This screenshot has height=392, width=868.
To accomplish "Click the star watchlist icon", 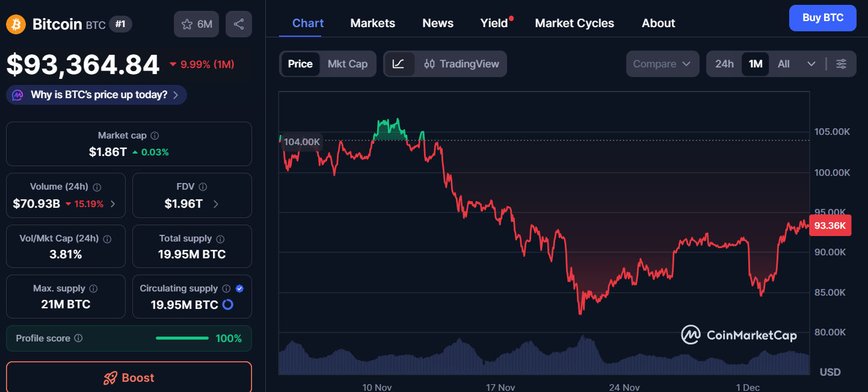I will [187, 24].
